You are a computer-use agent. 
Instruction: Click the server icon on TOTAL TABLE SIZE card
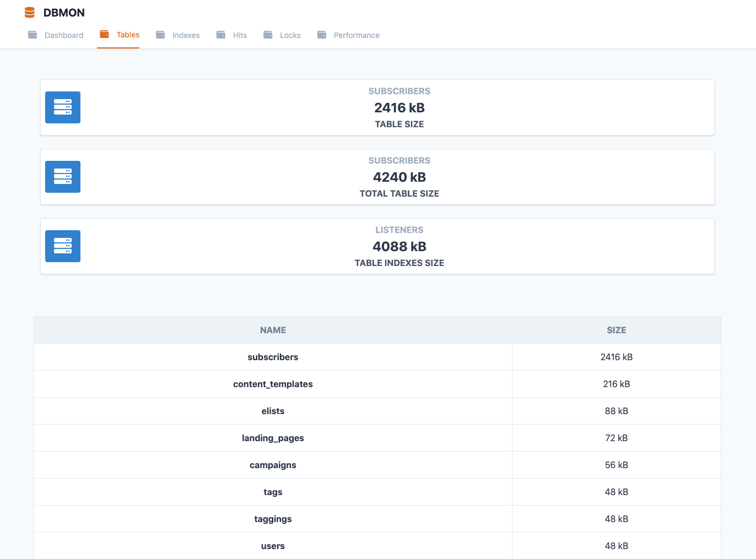click(x=62, y=177)
